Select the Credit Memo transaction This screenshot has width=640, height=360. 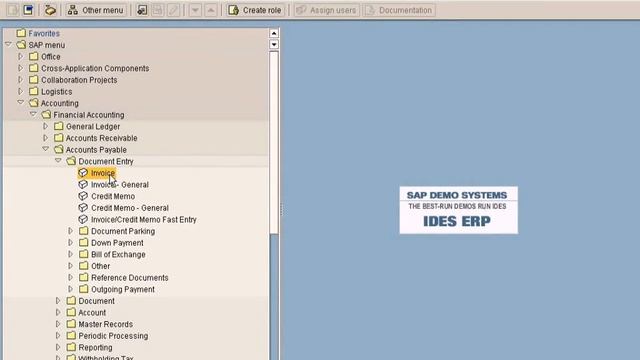113,196
